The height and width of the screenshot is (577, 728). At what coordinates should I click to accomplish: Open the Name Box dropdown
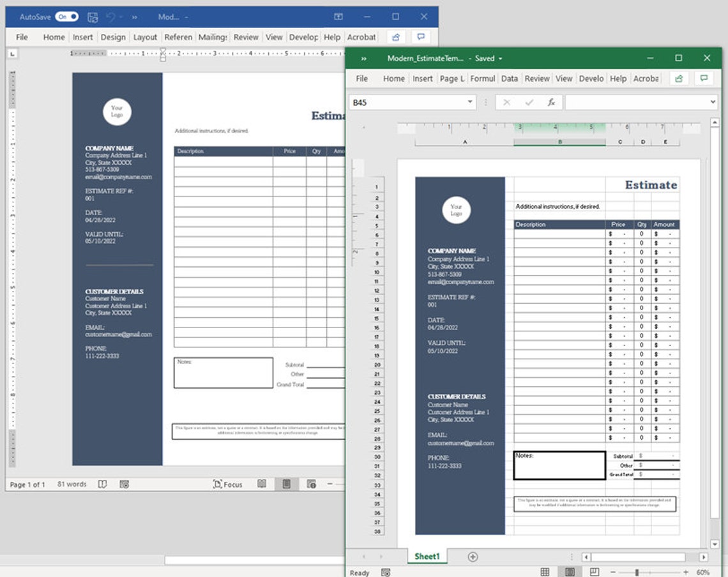[469, 102]
